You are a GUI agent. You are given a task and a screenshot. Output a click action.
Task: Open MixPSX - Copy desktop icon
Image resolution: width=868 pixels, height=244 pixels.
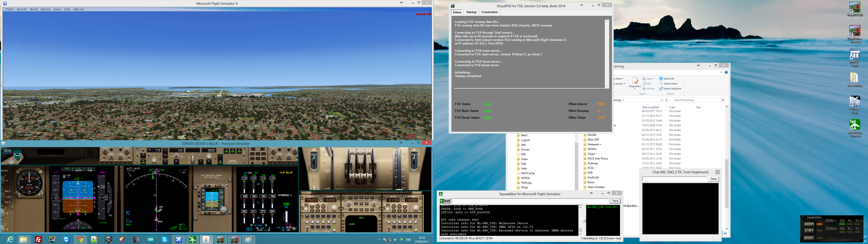pos(854,58)
